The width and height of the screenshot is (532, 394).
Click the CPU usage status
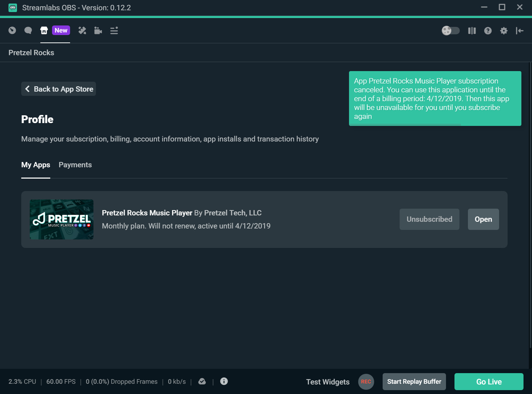point(22,382)
